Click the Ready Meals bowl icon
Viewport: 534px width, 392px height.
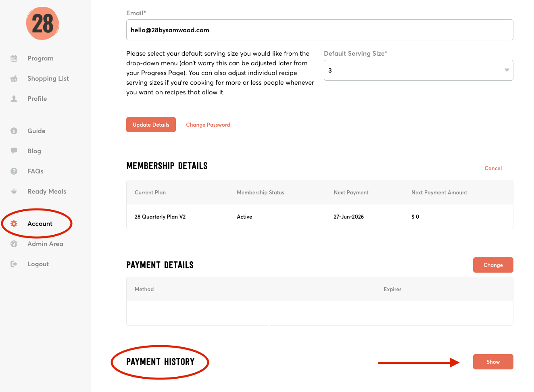tap(14, 192)
